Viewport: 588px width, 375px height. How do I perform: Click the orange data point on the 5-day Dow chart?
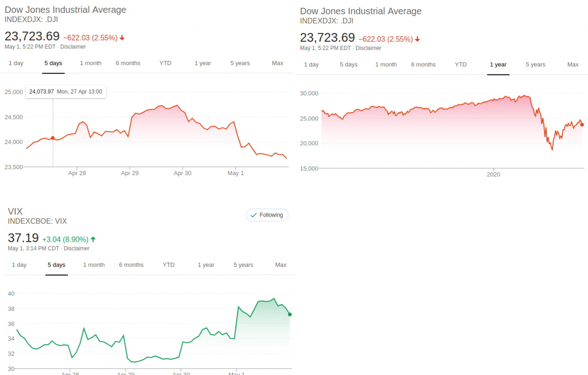click(53, 138)
